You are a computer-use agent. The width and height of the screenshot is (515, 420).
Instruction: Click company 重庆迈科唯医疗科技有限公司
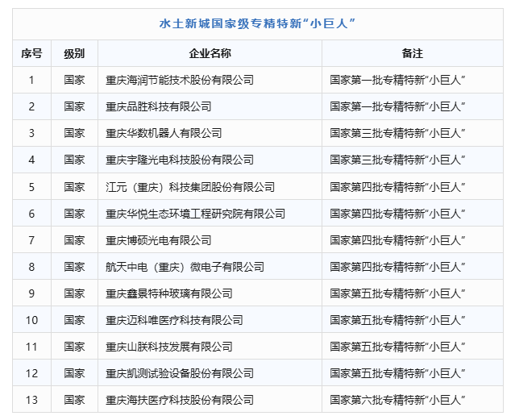174,320
